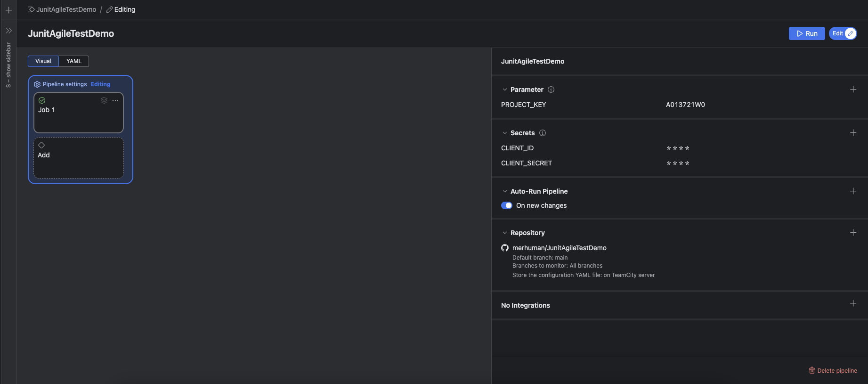The width and height of the screenshot is (868, 384).
Task: Collapse the Parameter section
Action: pos(505,90)
